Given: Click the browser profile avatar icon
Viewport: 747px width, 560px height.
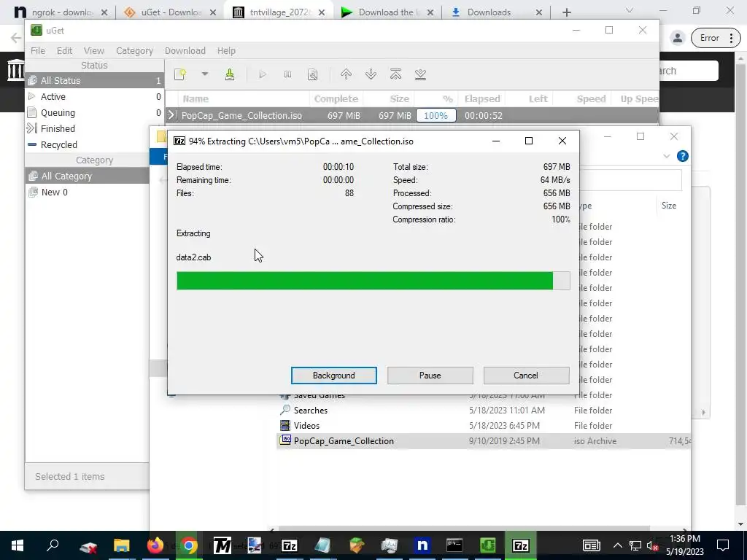Looking at the screenshot, I should pyautogui.click(x=678, y=38).
